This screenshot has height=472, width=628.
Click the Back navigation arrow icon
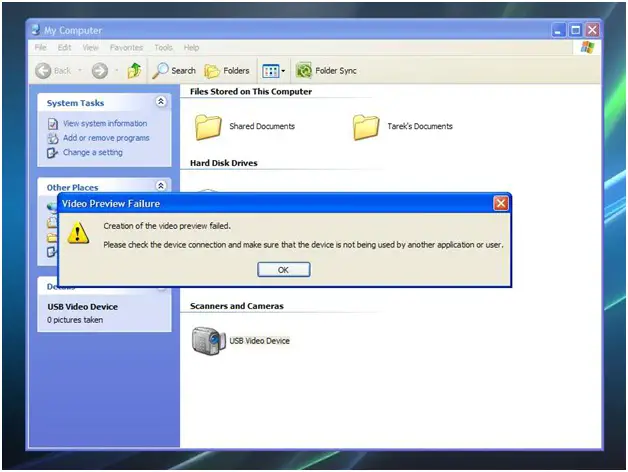click(x=43, y=71)
